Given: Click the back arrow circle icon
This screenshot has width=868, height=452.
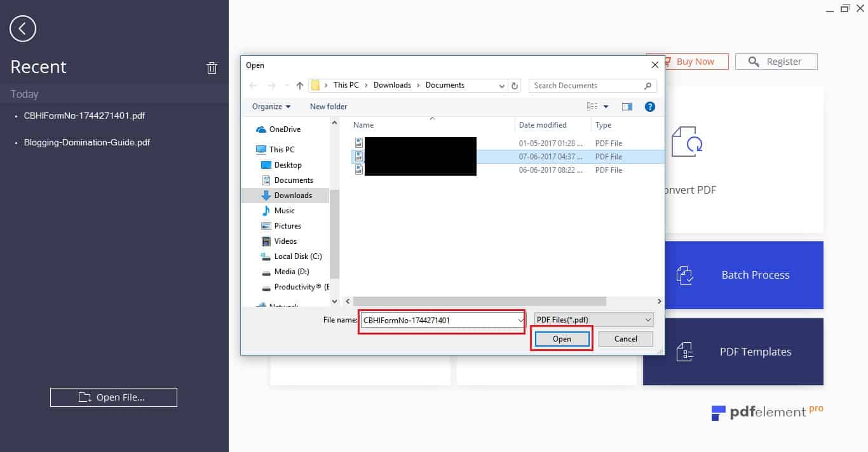Looking at the screenshot, I should point(23,29).
